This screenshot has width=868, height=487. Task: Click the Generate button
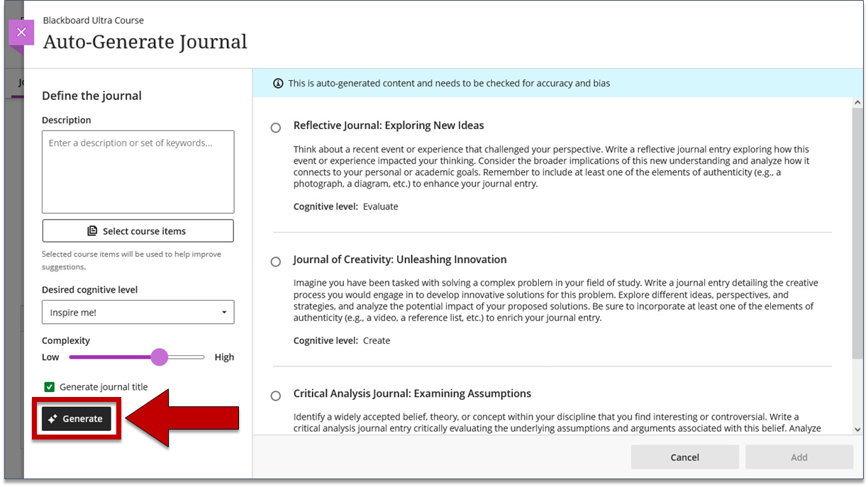77,419
